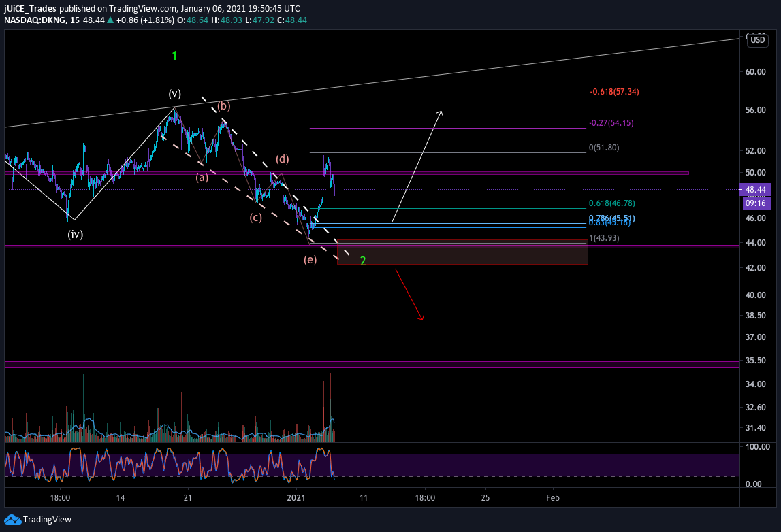Select the green wave label 1
The width and height of the screenshot is (781, 532).
pos(174,56)
